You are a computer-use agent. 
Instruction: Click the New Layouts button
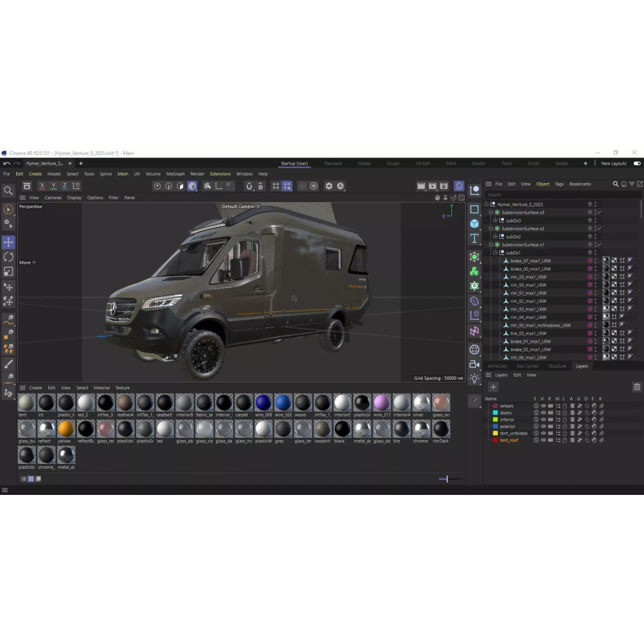coord(613,163)
